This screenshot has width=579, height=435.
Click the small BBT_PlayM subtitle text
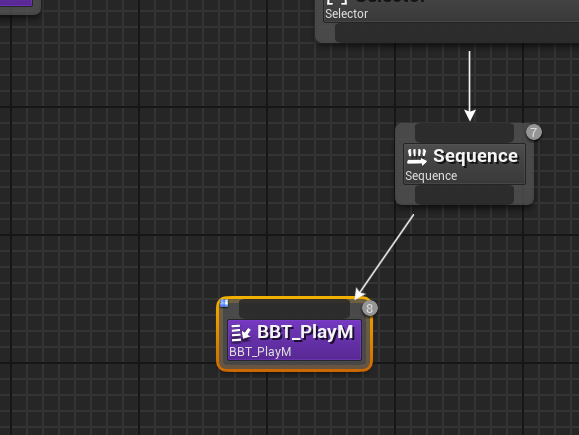pos(260,352)
